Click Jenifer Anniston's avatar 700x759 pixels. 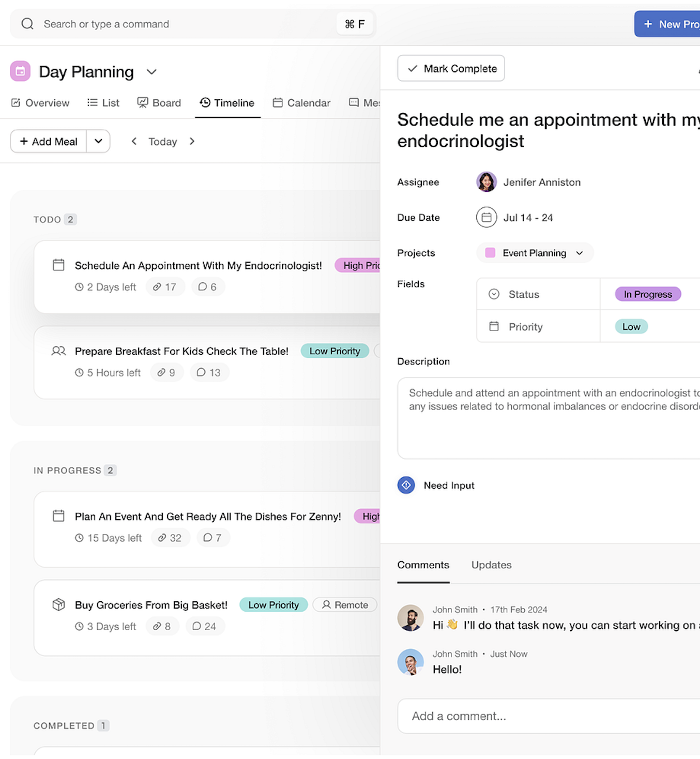(x=486, y=182)
